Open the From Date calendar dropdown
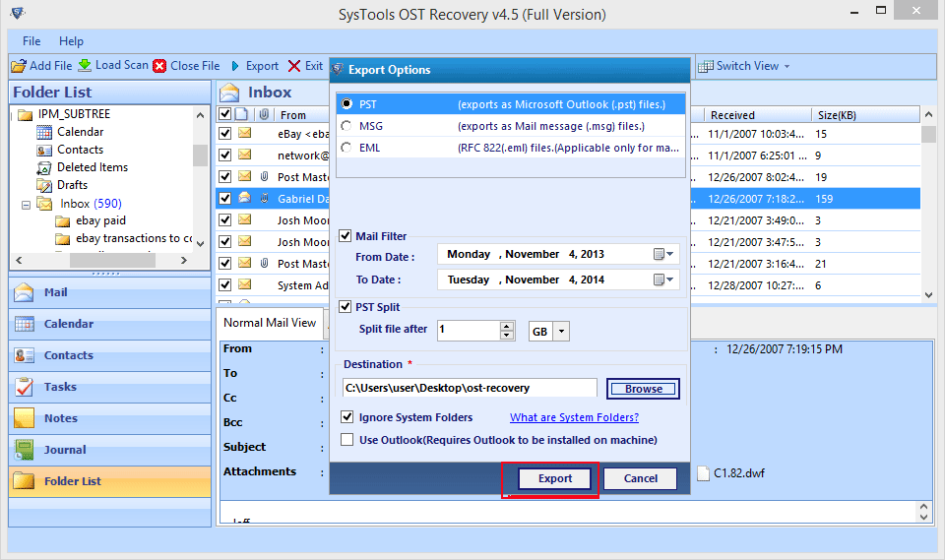Screen dimensions: 945x560 (x=663, y=254)
